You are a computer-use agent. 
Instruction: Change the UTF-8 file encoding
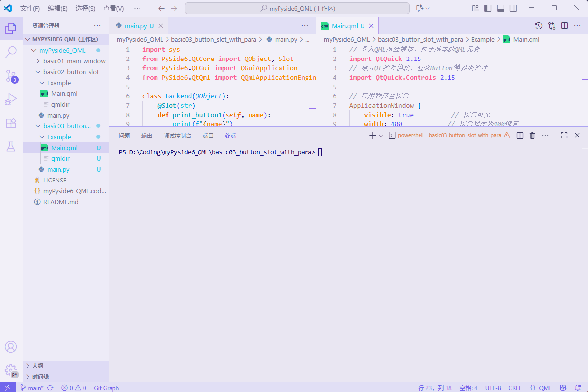(x=493, y=388)
